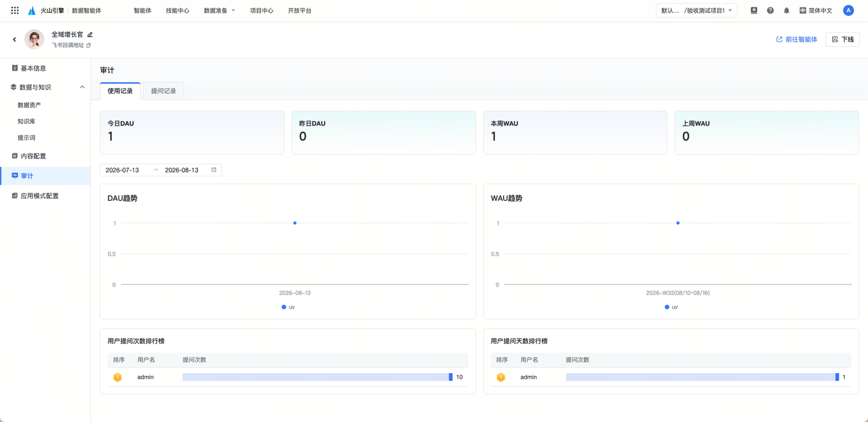
Task: Go to 项目中心
Action: [x=262, y=11]
